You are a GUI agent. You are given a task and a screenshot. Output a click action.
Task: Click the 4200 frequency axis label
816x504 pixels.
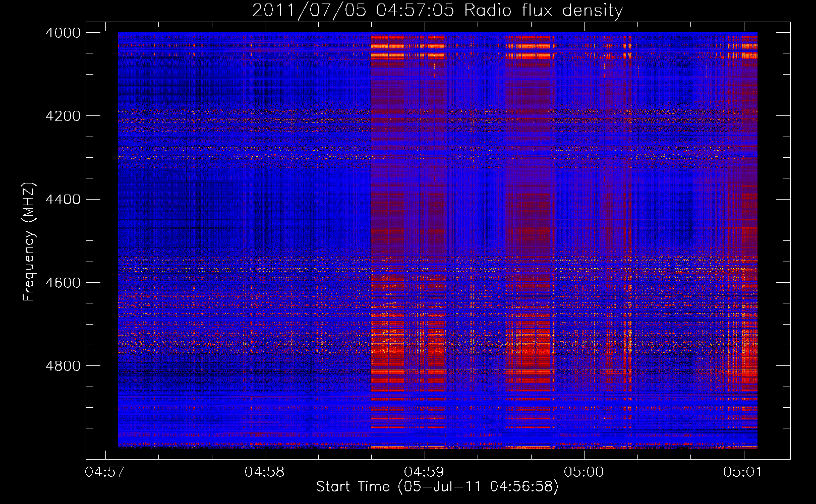63,116
